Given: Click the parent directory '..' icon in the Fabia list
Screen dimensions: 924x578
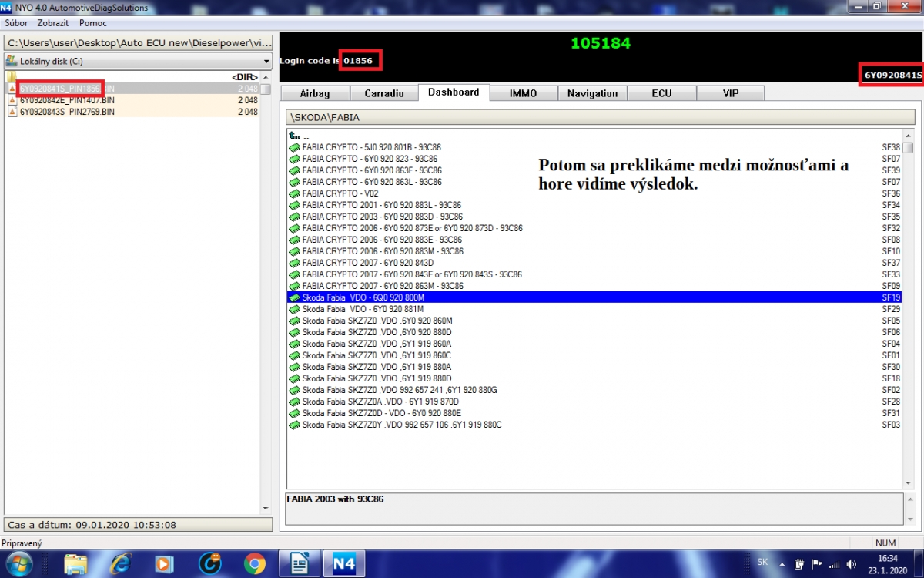Looking at the screenshot, I should pyautogui.click(x=294, y=136).
